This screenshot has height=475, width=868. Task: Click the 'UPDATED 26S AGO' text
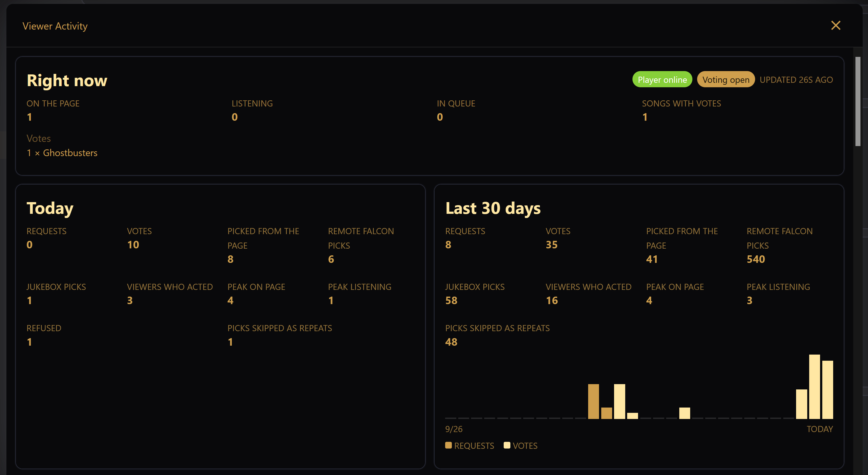pyautogui.click(x=796, y=80)
